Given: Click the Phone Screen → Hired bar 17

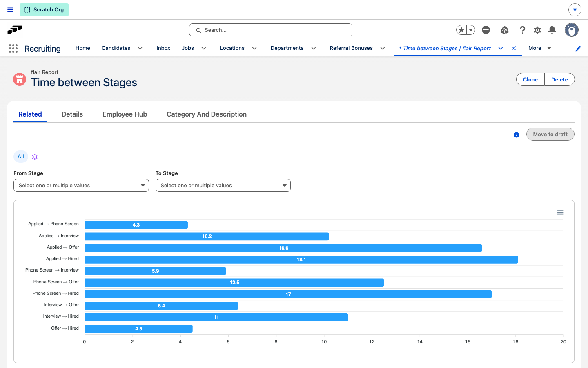Looking at the screenshot, I should point(288,294).
